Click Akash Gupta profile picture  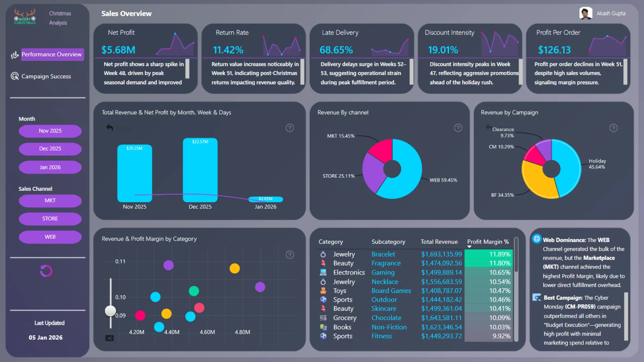coord(585,13)
